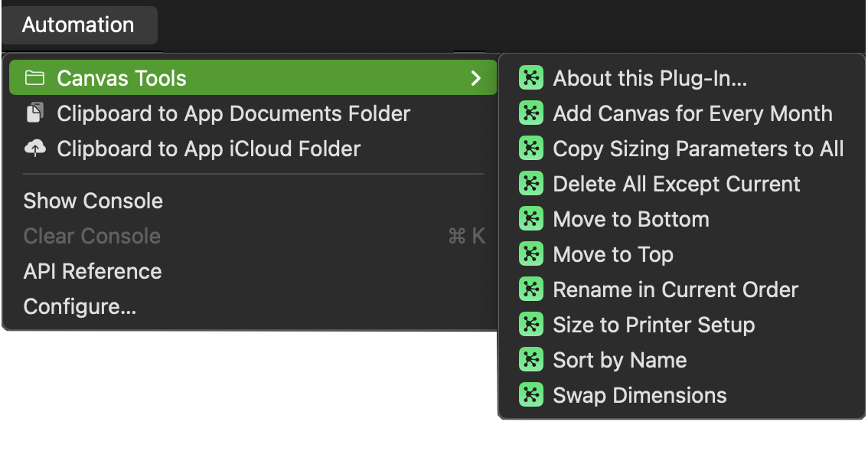868x461 pixels.
Task: Open the API Reference
Action: point(93,271)
